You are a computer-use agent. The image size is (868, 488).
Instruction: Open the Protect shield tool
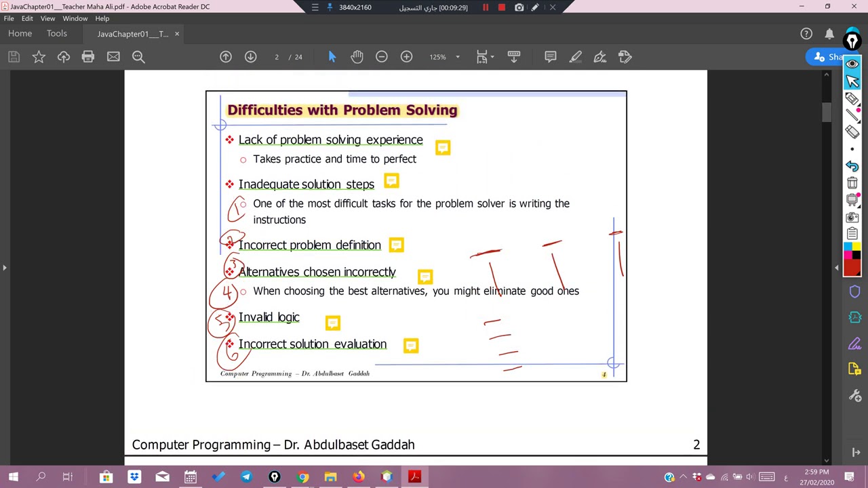click(854, 291)
